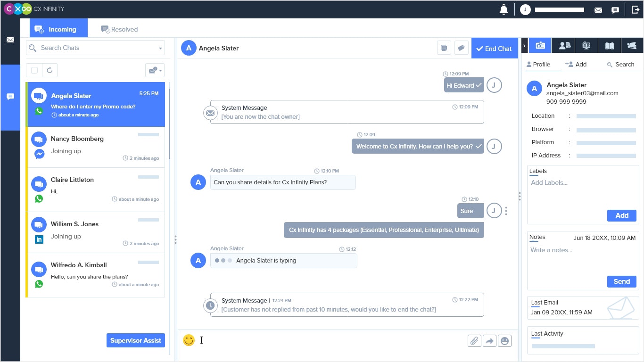Click the phone icon under Angela Slater
The image size is (644, 362).
(39, 111)
